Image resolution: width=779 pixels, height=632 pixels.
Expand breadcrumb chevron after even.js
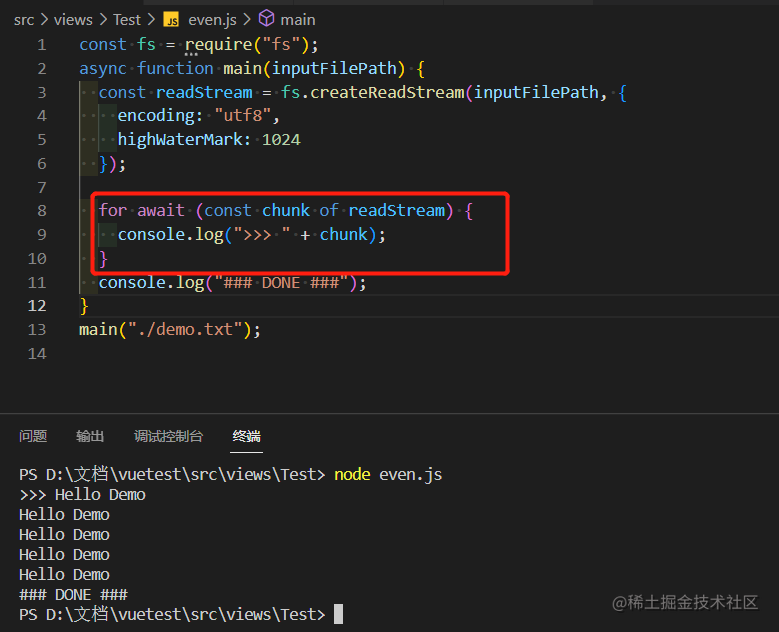click(247, 20)
